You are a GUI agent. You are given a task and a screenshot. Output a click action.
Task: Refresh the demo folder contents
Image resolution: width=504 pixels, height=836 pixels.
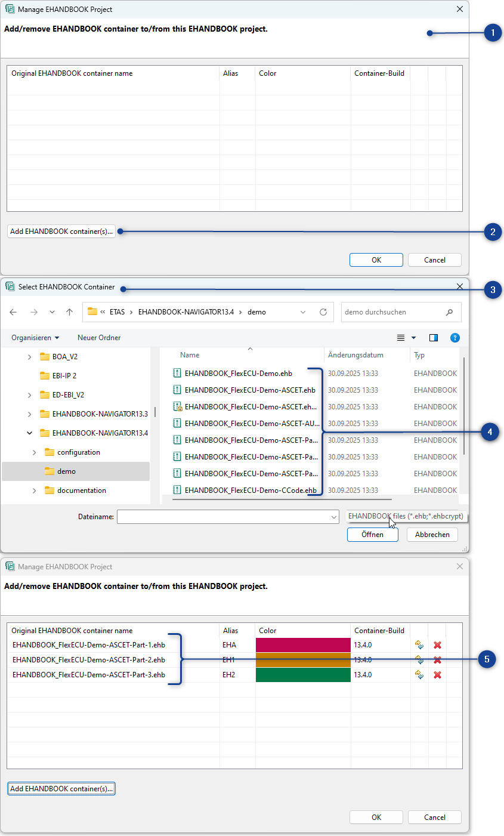click(x=322, y=311)
